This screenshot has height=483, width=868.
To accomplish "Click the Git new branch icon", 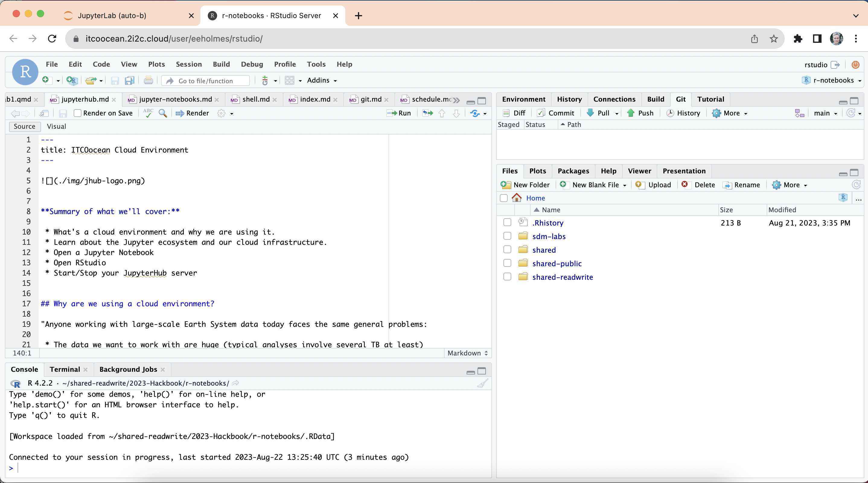I will (x=799, y=113).
